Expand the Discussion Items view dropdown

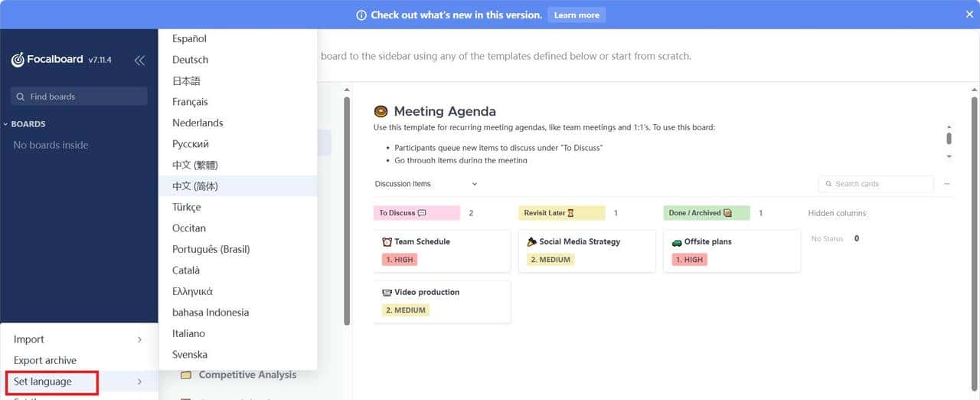click(475, 184)
